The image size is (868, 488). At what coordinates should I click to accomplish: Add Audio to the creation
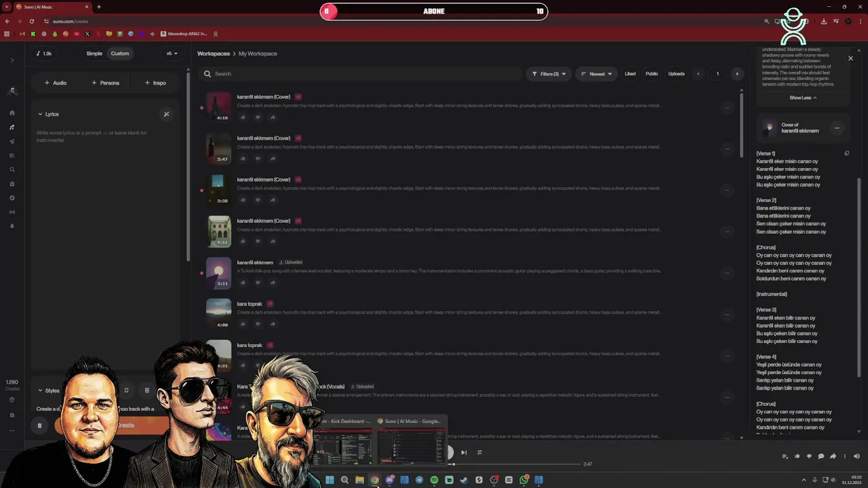point(56,83)
